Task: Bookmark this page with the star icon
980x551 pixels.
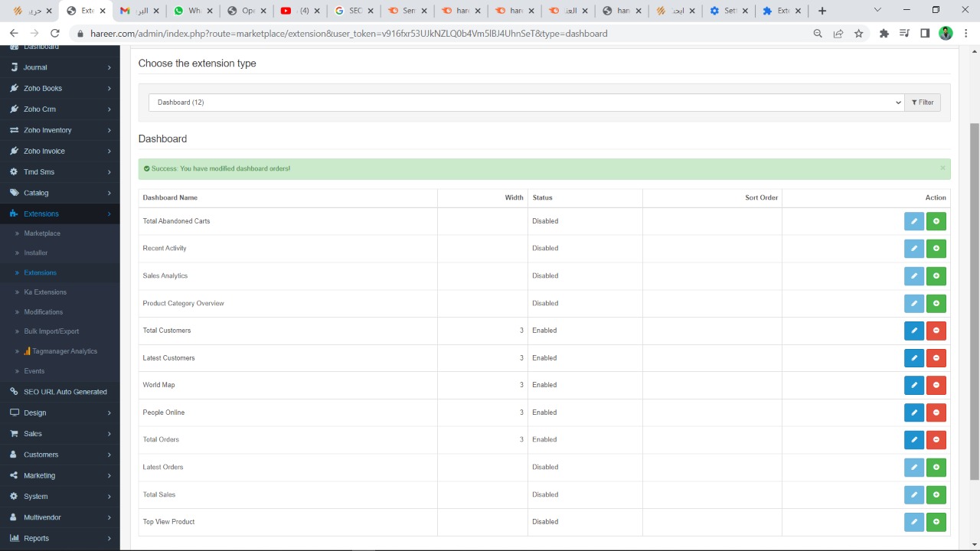Action: tap(859, 34)
